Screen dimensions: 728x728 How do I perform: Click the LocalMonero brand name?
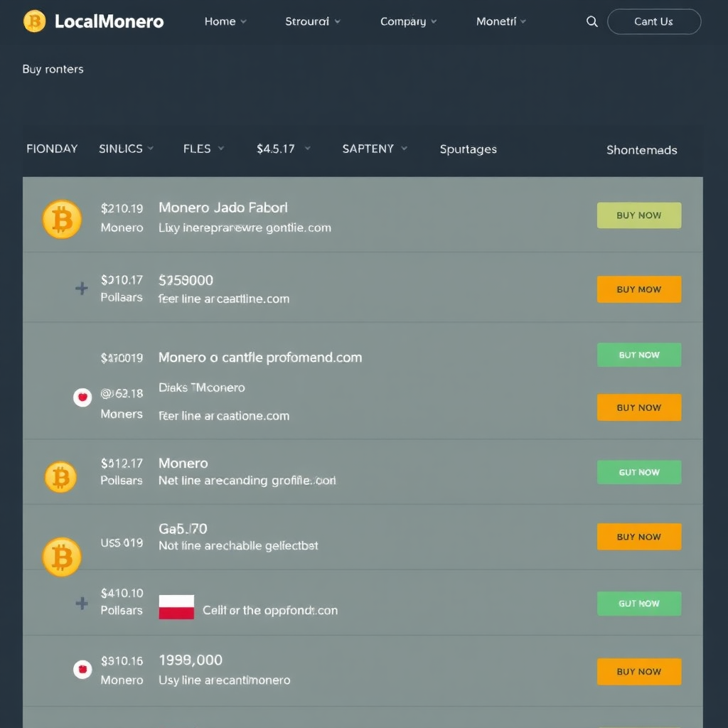point(109,21)
